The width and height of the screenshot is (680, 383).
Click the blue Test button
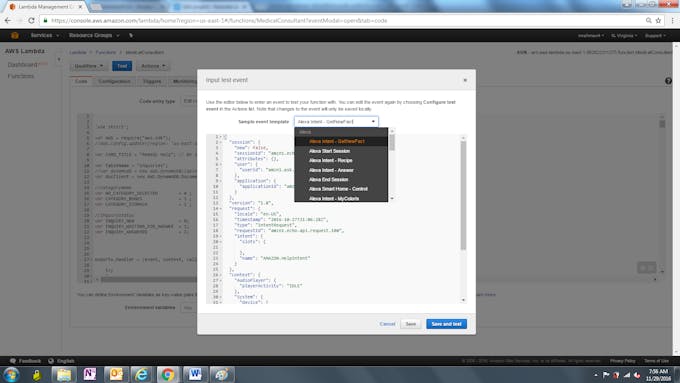point(122,66)
